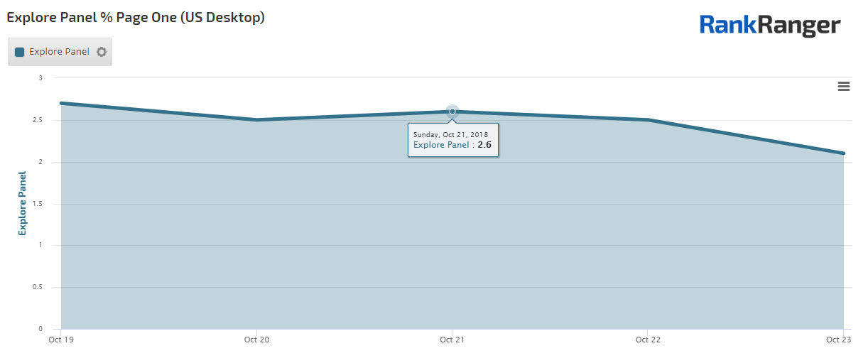Open Explore Panel gear settings

102,52
